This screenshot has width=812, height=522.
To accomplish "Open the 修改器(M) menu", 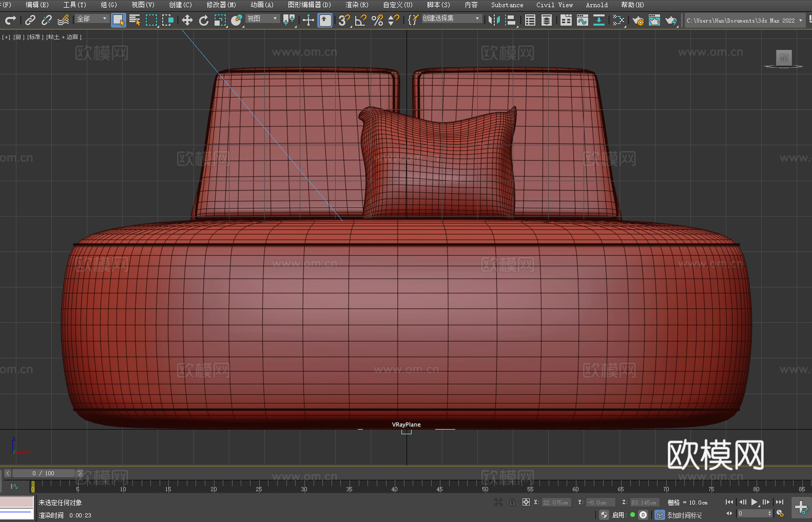I will (221, 5).
